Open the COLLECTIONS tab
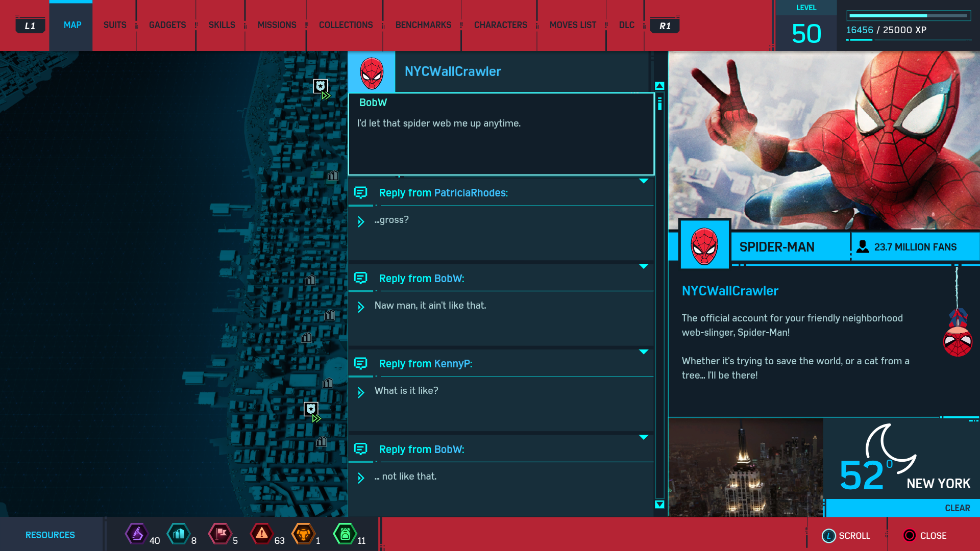This screenshot has height=551, width=980. coord(346,25)
